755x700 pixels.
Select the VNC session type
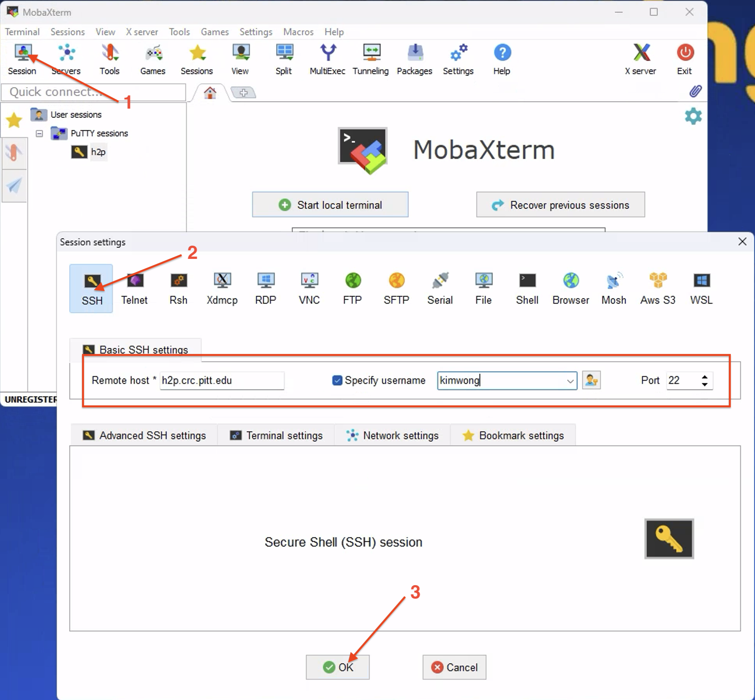[309, 288]
